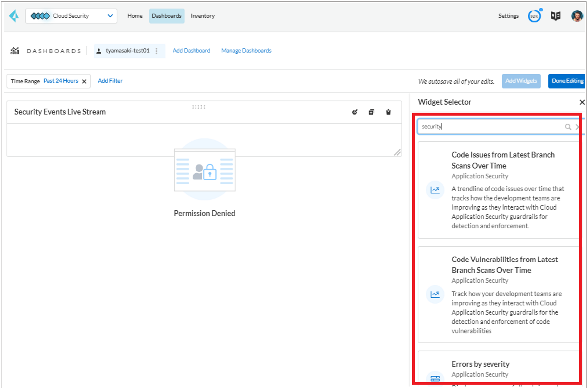The height and width of the screenshot is (390, 588).
Task: Click the 92% adoption progress ring
Action: [x=534, y=16]
